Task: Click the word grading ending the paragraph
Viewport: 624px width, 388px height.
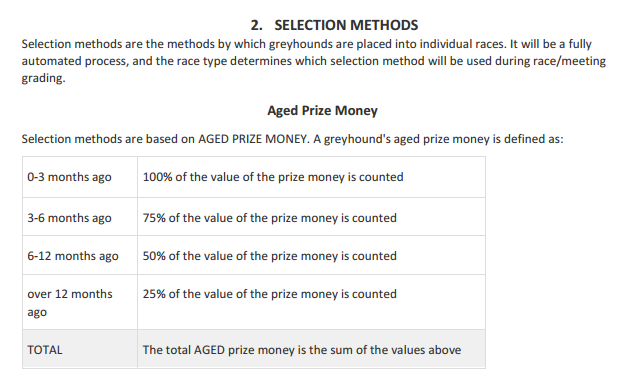Action: pyautogui.click(x=43, y=78)
